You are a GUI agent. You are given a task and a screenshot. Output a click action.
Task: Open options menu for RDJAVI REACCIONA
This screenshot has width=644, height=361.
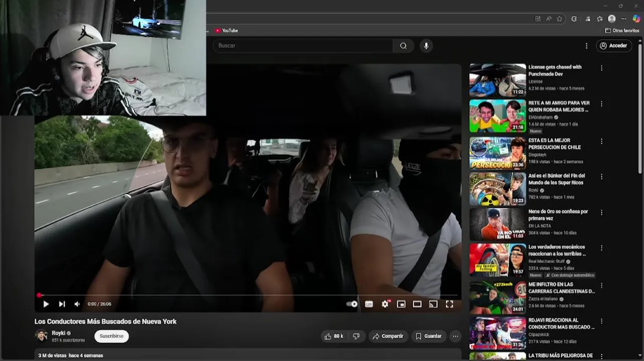click(x=601, y=321)
